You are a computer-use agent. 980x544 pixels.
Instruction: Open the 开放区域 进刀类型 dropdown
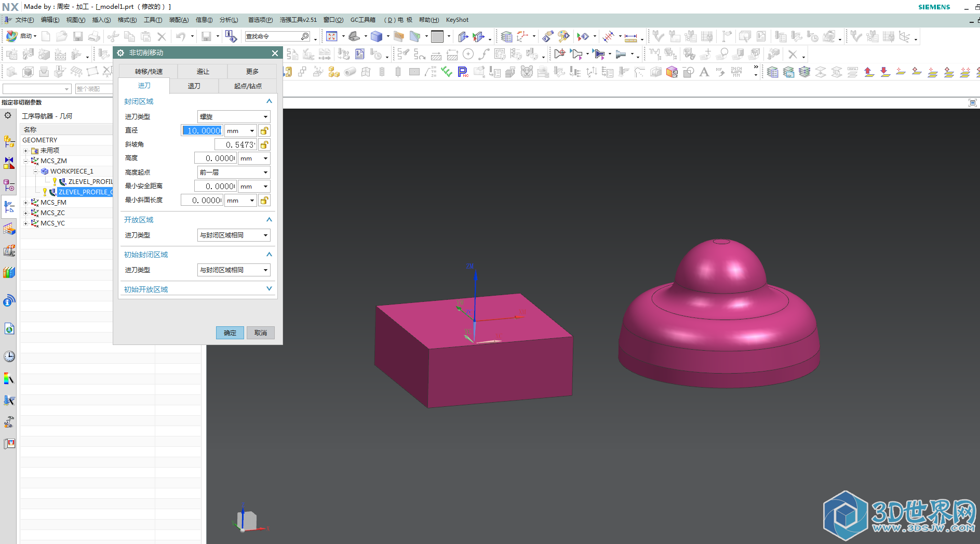pos(234,235)
